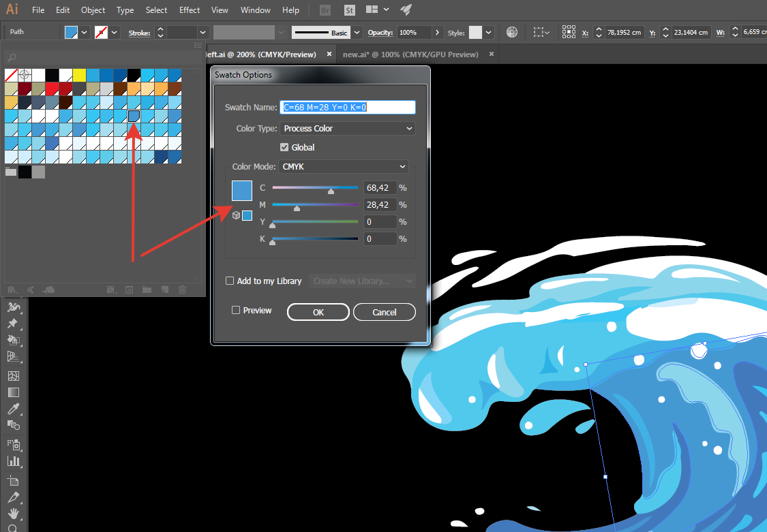The height and width of the screenshot is (532, 767).
Task: Select the Puppet Warp pin tool
Action: click(x=13, y=324)
